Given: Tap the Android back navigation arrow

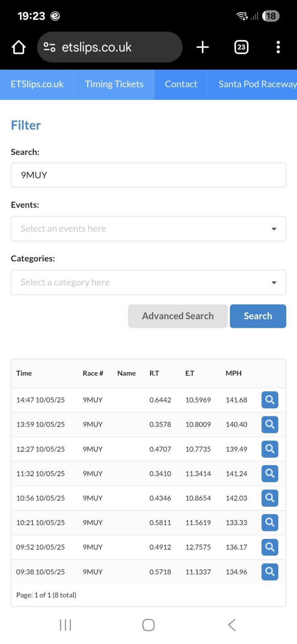Looking at the screenshot, I should click(x=231, y=625).
